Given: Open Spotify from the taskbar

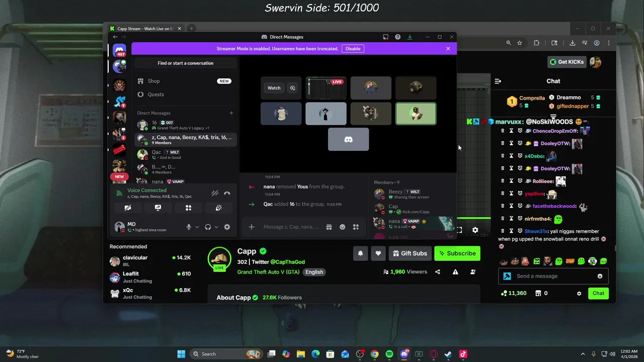Looking at the screenshot, I should click(389, 354).
